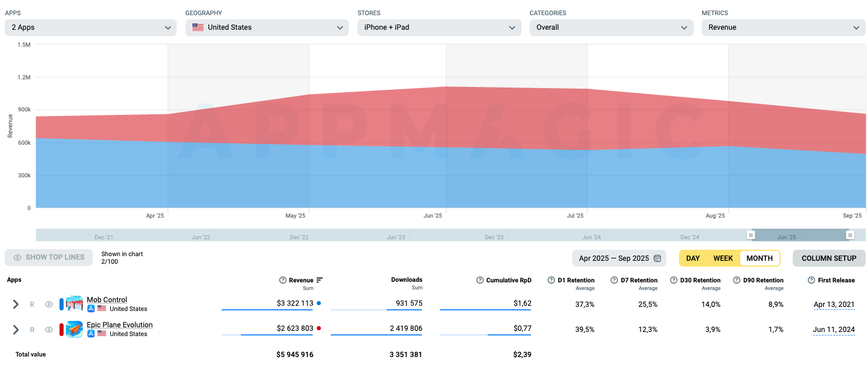
Task: Open the Apr 2025 — Sep 2025 date picker
Action: pyautogui.click(x=619, y=258)
